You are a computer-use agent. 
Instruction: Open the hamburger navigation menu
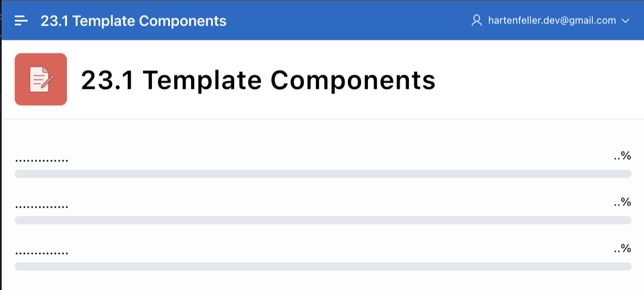21,21
